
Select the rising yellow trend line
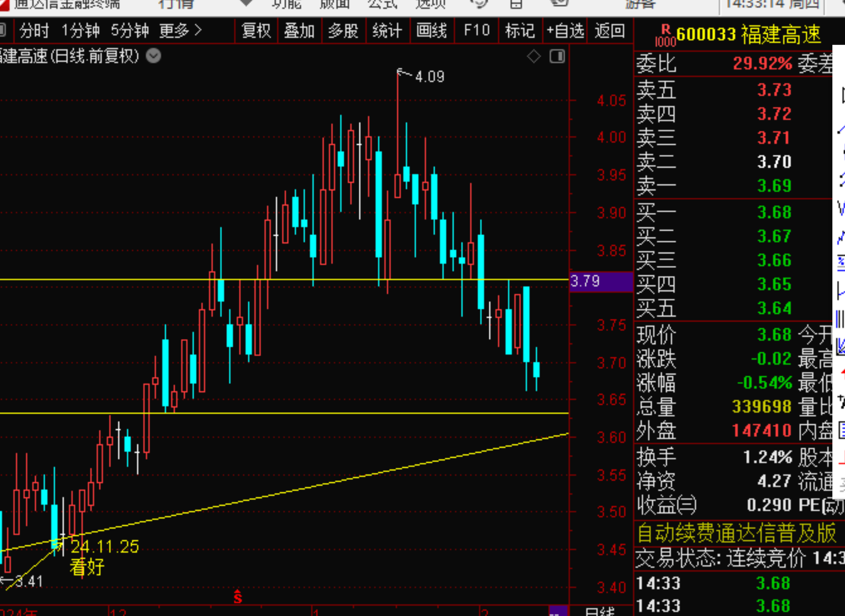tap(284, 493)
